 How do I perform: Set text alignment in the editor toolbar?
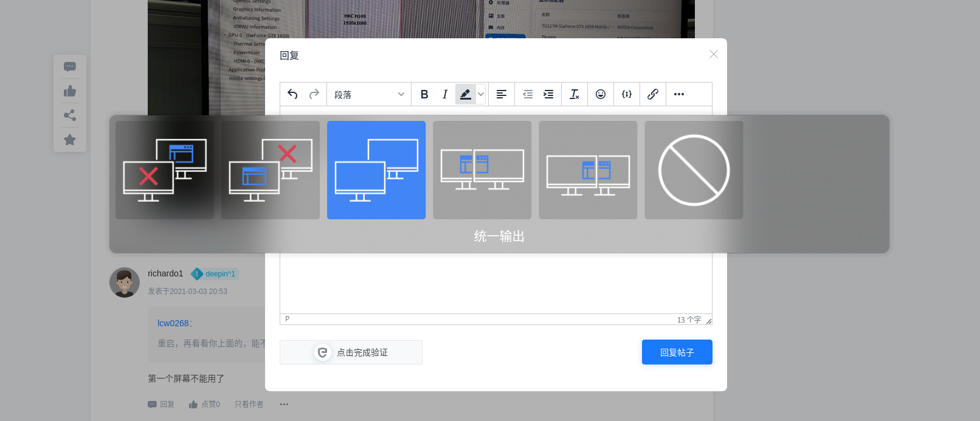click(x=502, y=94)
